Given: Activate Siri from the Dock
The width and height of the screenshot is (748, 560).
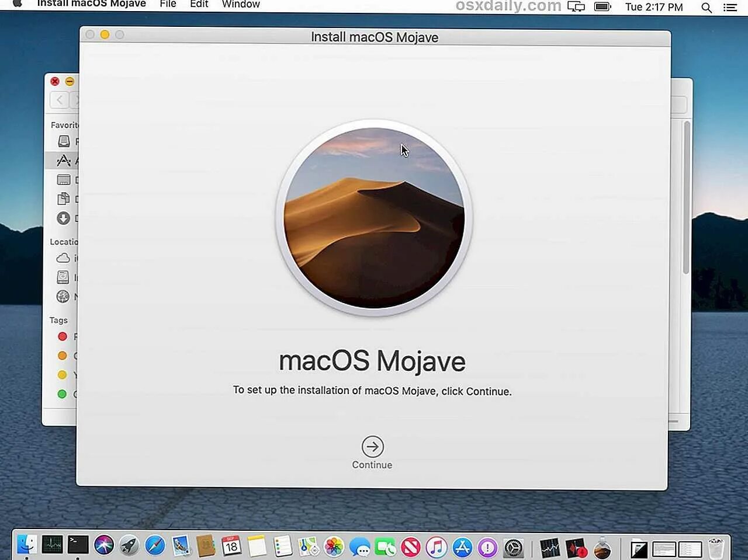Looking at the screenshot, I should coord(104,545).
